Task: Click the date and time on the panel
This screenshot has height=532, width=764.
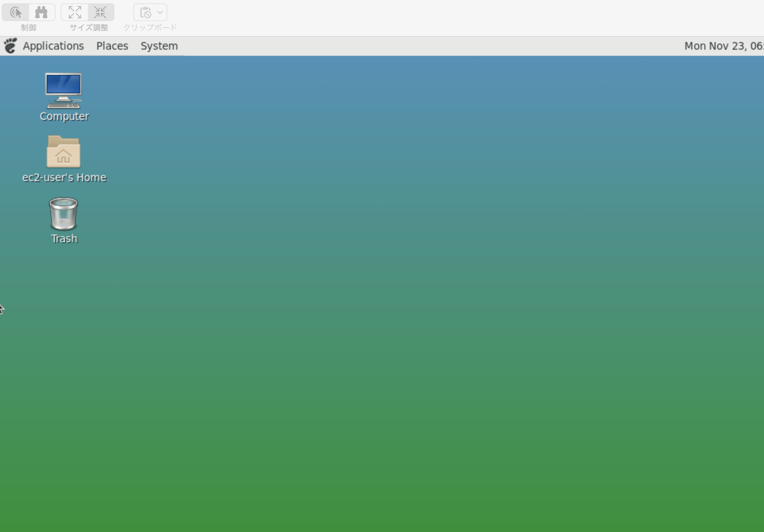Action: point(723,46)
